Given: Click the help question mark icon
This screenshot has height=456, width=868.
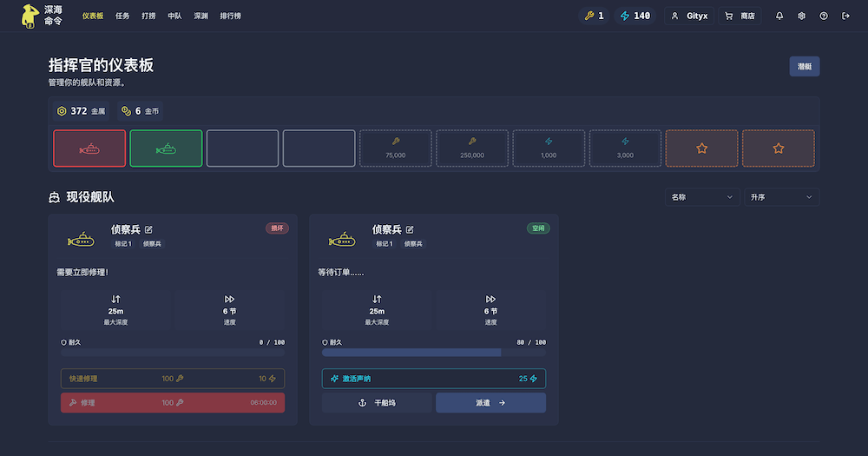Looking at the screenshot, I should (x=824, y=16).
